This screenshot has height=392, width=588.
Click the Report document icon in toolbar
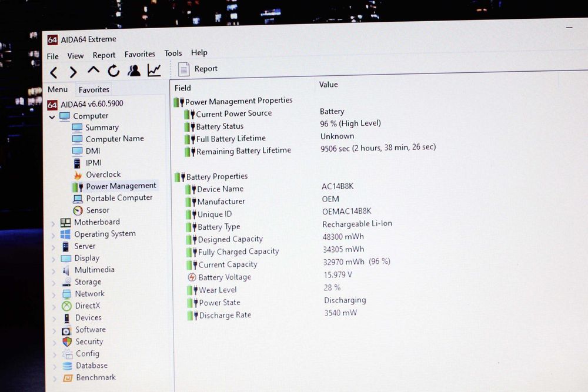point(183,69)
